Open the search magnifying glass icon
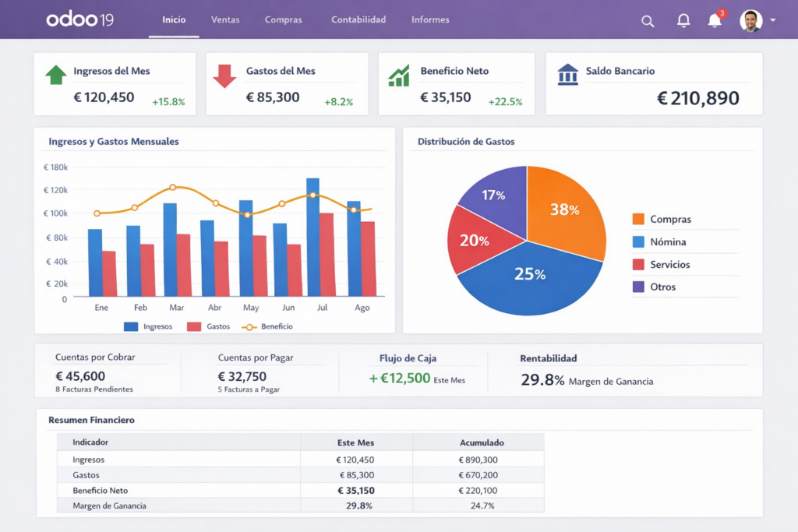The height and width of the screenshot is (532, 798). 648,21
